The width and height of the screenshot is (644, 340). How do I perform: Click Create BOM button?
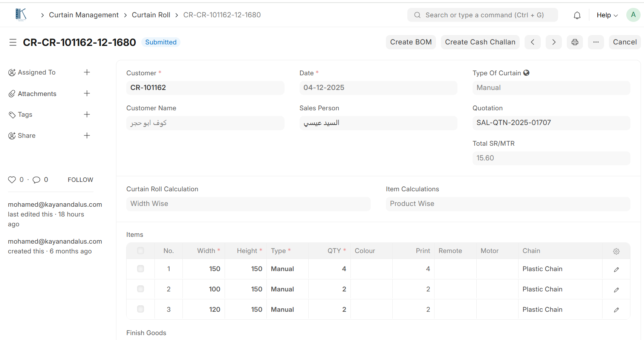pyautogui.click(x=411, y=42)
